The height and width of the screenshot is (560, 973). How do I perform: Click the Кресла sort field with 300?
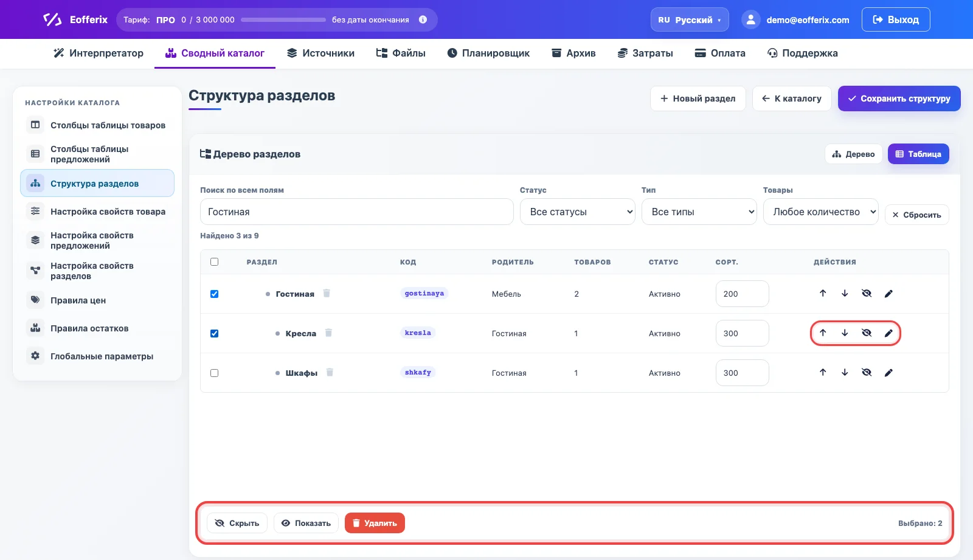[x=742, y=333]
